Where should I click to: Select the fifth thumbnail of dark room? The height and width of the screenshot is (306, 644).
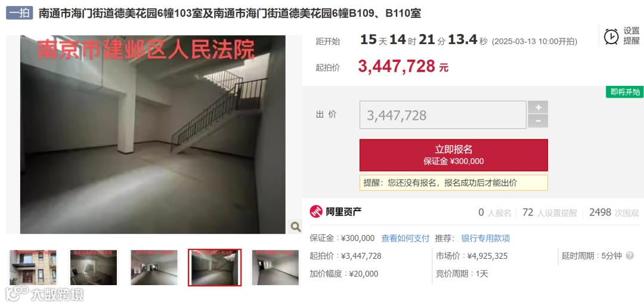pyautogui.click(x=275, y=267)
